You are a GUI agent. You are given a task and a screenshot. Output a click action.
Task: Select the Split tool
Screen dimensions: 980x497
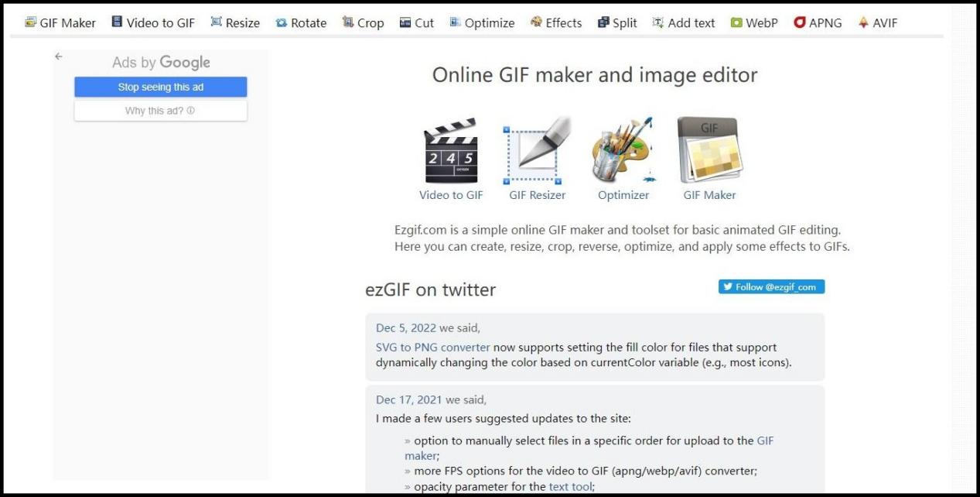[616, 22]
